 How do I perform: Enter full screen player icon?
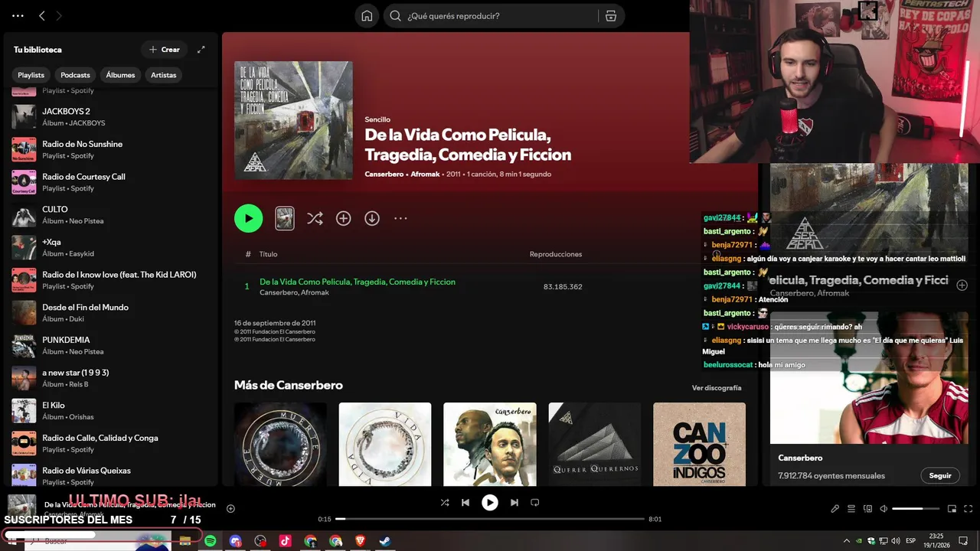[967, 509]
